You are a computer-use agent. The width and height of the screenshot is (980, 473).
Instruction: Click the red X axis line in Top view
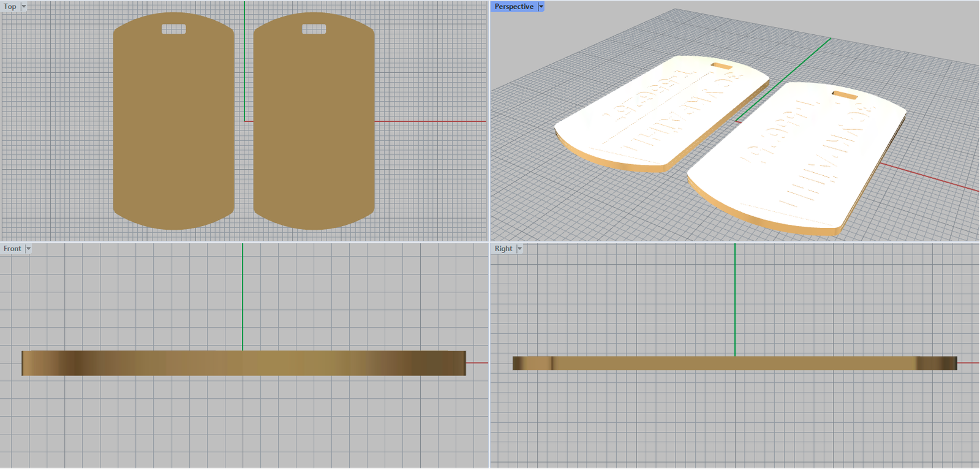[429, 121]
